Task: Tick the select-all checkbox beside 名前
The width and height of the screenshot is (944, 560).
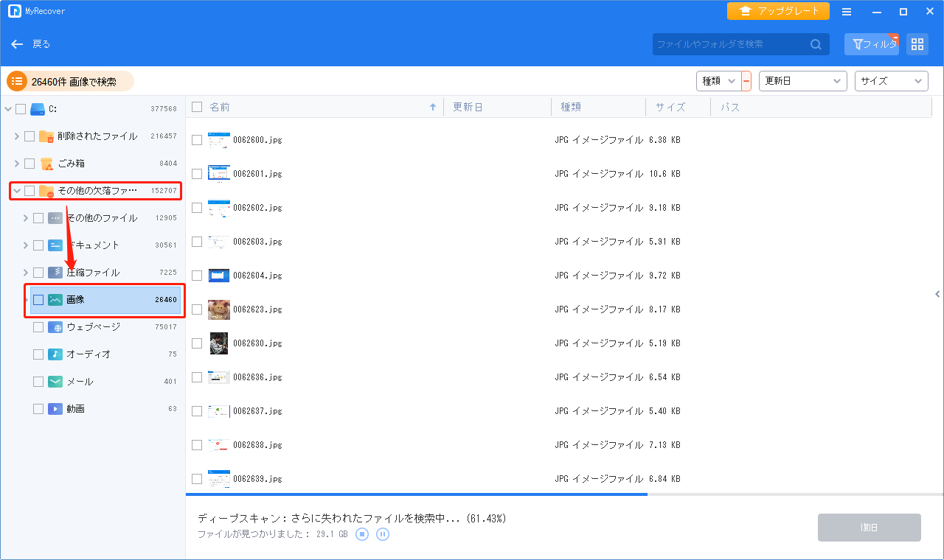Action: 197,108
